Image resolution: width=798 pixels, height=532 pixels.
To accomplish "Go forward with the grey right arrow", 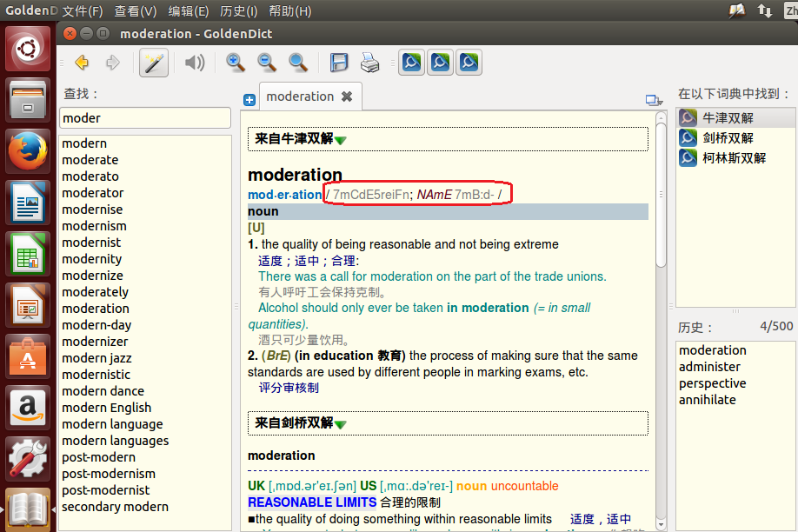I will pyautogui.click(x=112, y=63).
